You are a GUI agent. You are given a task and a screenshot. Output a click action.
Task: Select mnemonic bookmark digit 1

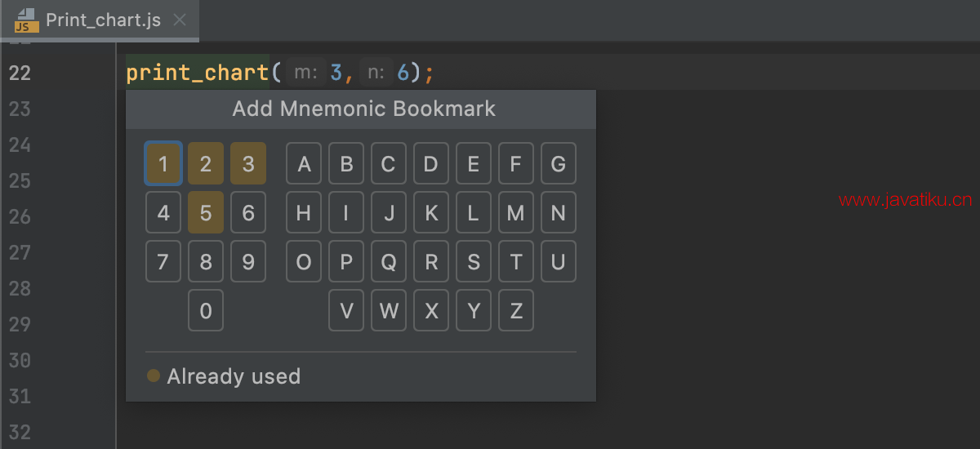pos(163,163)
